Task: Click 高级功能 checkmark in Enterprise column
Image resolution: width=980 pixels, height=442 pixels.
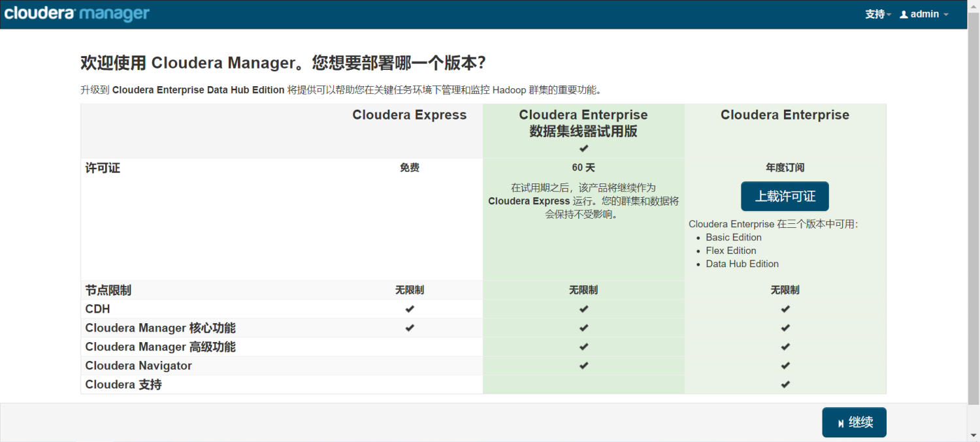Action: (785, 347)
